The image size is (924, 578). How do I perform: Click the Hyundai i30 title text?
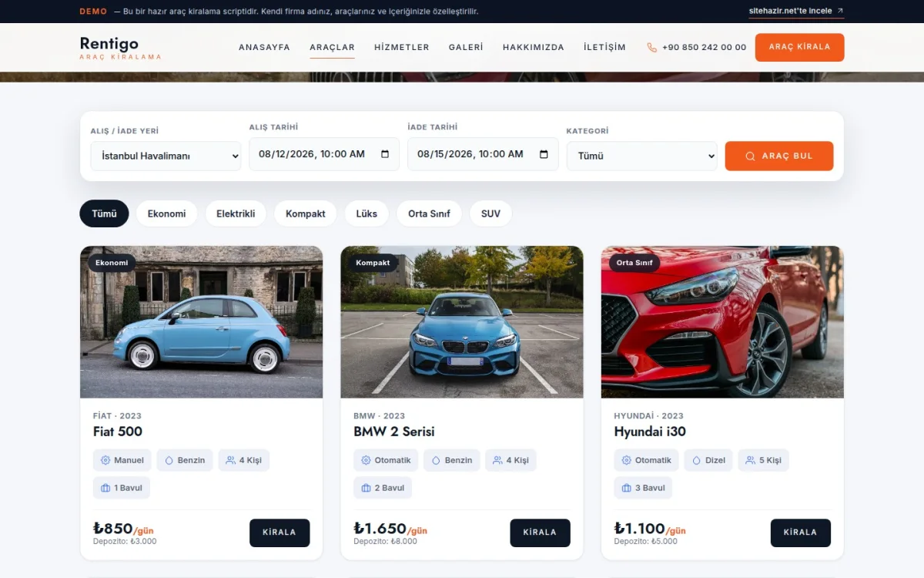tap(650, 432)
